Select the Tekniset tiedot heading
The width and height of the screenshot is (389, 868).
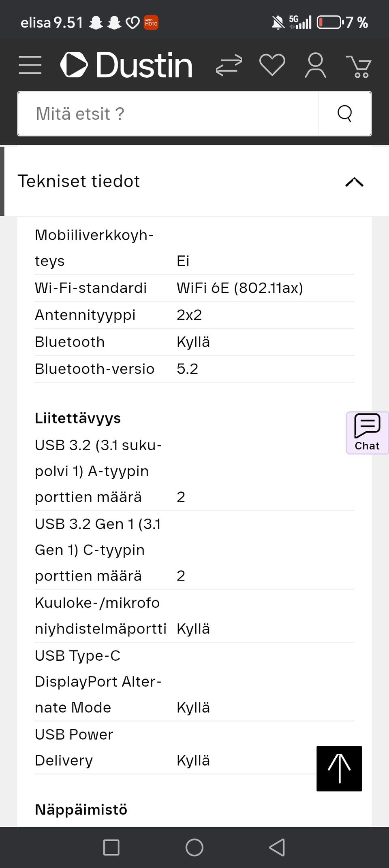pos(79,181)
